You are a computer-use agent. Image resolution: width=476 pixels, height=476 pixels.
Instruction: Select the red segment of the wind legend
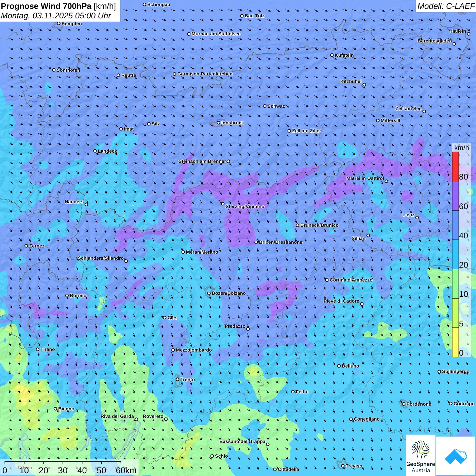click(455, 166)
